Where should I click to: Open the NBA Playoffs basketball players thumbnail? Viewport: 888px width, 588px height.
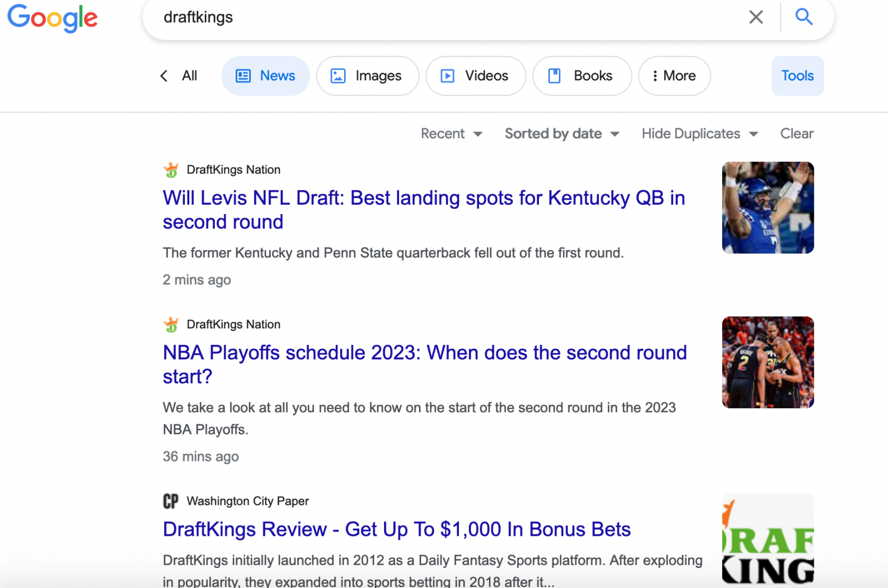(768, 362)
